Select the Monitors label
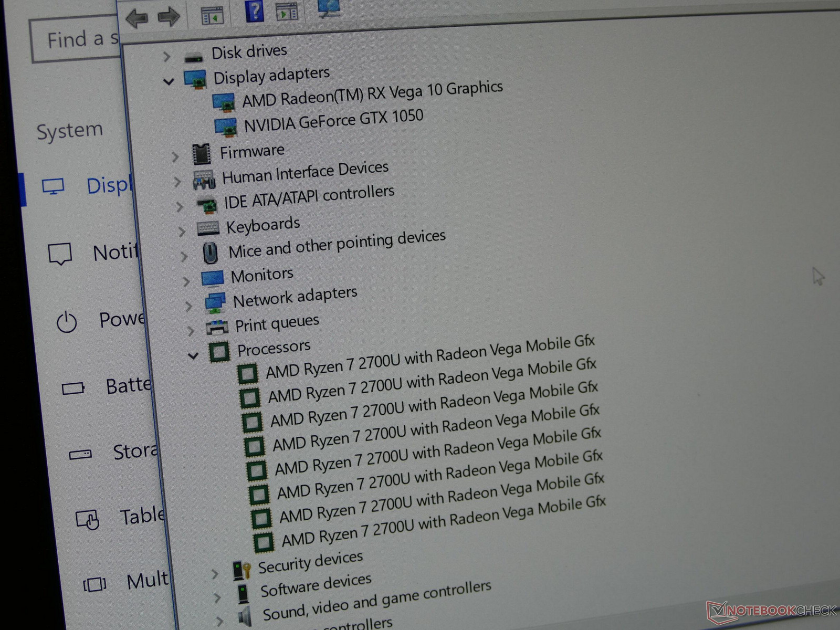Image resolution: width=840 pixels, height=630 pixels. [262, 275]
